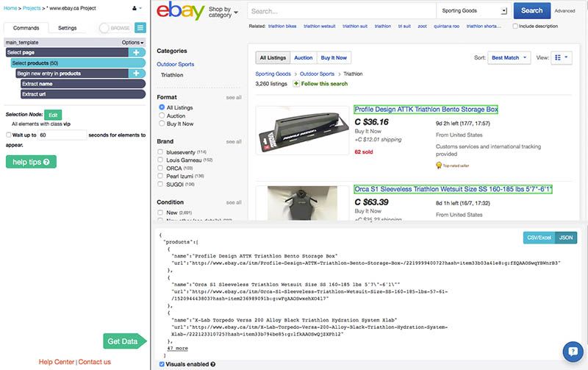Toggle the BROWSE switch
The image size is (588, 370).
[115, 28]
